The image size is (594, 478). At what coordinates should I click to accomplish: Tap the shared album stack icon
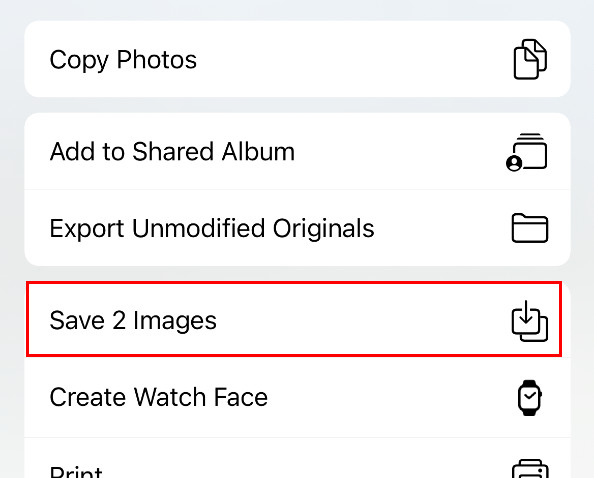point(527,152)
